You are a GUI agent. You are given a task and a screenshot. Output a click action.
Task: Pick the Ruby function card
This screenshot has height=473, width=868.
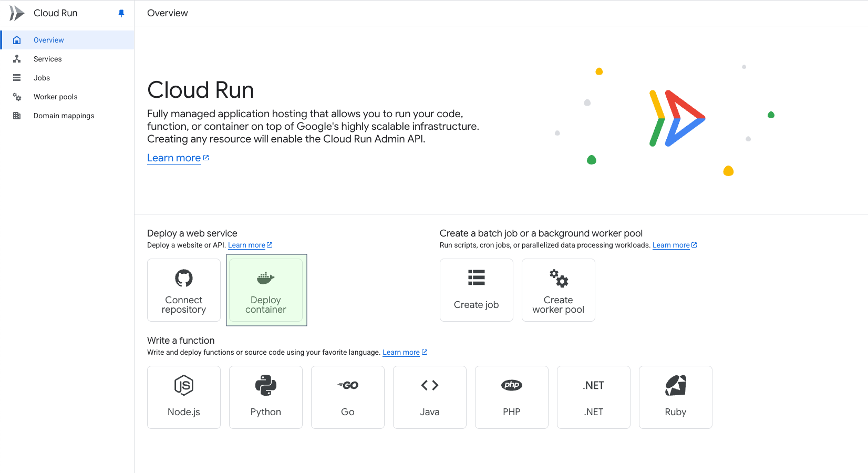[676, 397]
